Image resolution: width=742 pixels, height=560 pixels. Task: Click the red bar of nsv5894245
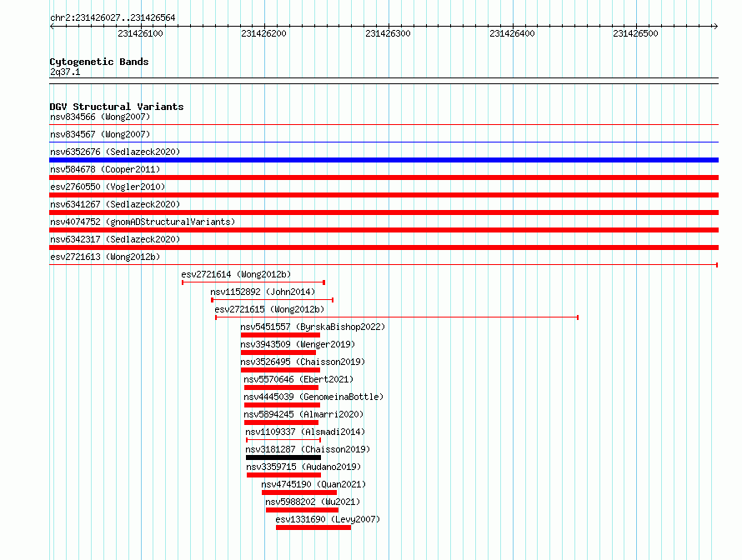(281, 422)
